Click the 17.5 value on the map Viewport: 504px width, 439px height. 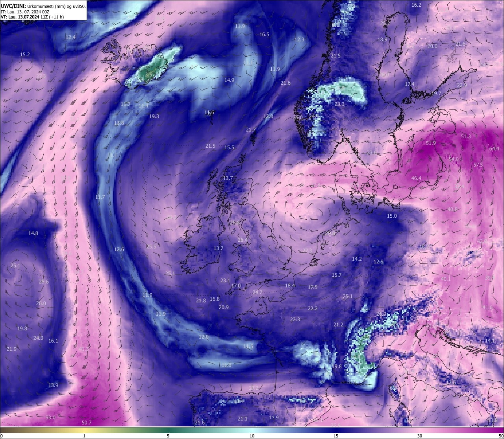(313, 287)
